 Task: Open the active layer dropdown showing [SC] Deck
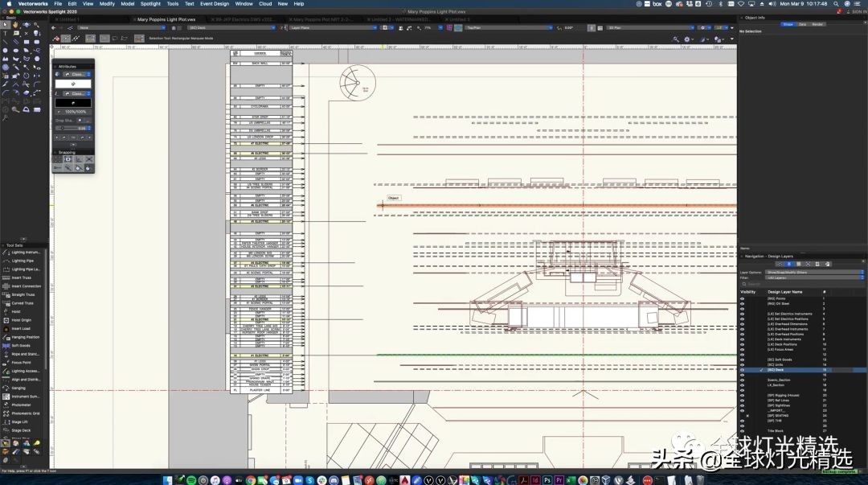(x=230, y=27)
